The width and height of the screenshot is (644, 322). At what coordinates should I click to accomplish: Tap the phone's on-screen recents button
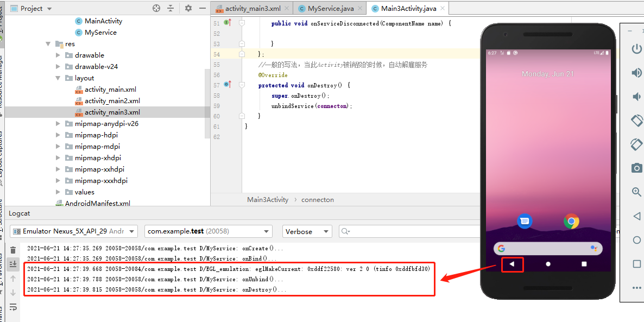584,264
